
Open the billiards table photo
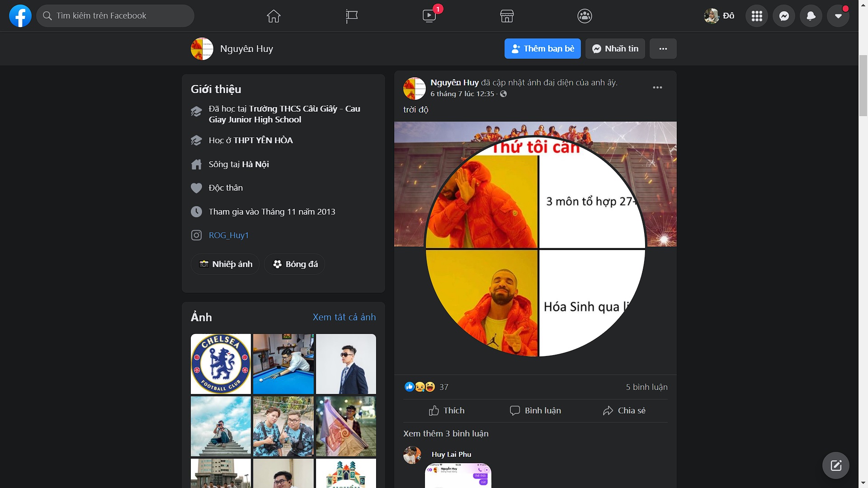[x=283, y=364]
